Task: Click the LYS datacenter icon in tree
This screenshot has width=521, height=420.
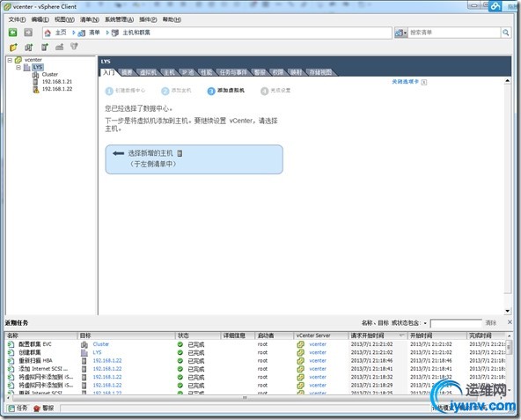Action: pos(26,68)
